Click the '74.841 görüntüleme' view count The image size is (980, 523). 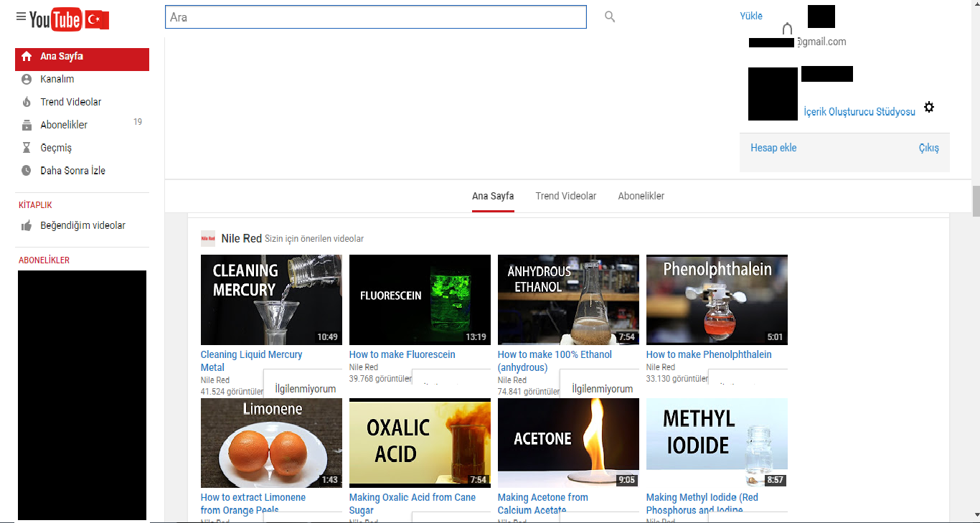pyautogui.click(x=529, y=392)
